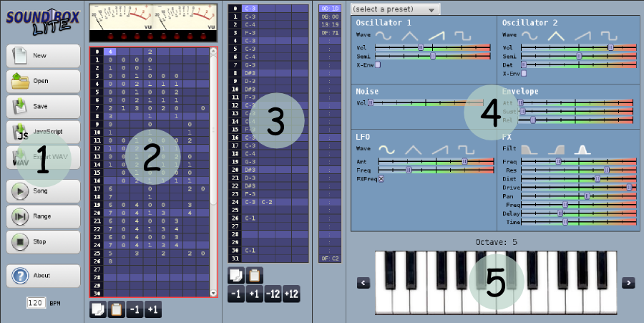Image resolution: width=644 pixels, height=323 pixels.
Task: Paste notes into the pattern editor
Action: [254, 275]
